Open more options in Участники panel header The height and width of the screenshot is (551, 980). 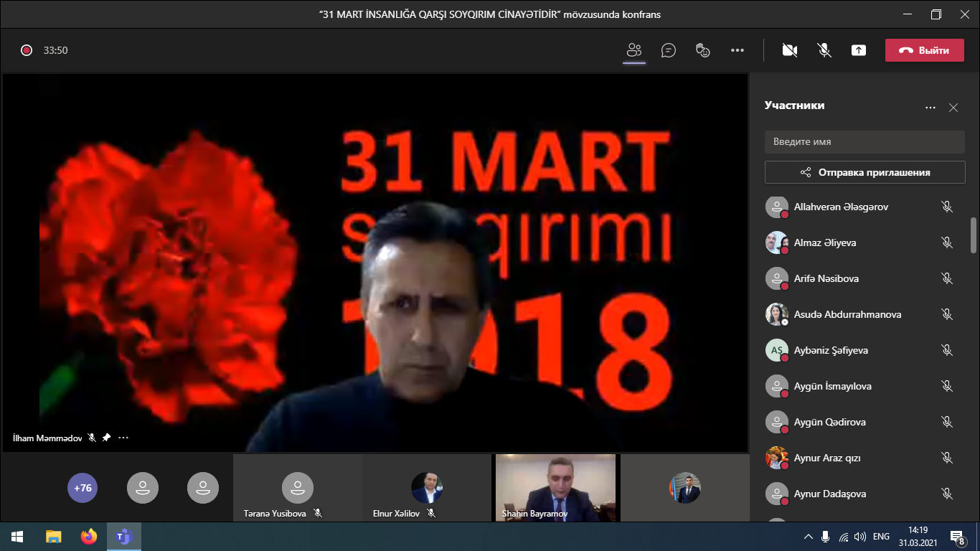tap(930, 108)
